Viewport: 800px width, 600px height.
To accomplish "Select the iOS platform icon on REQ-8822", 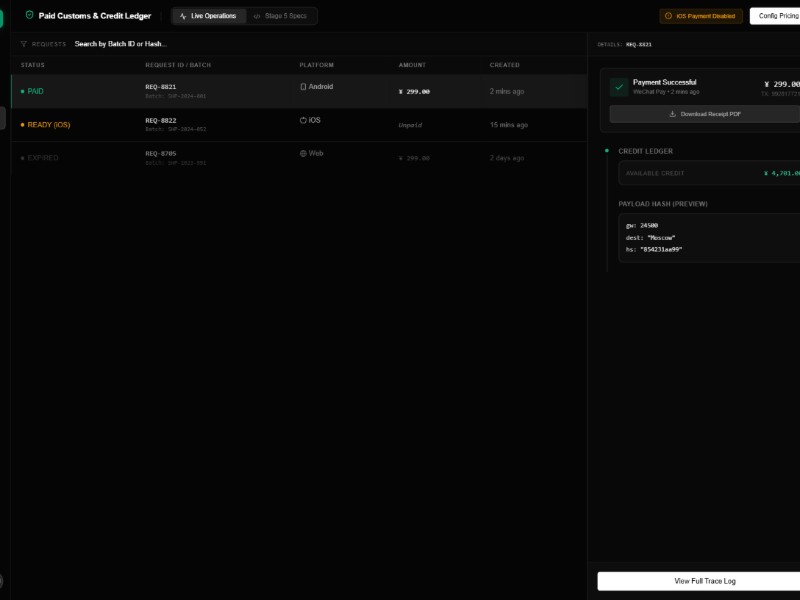I will click(302, 120).
